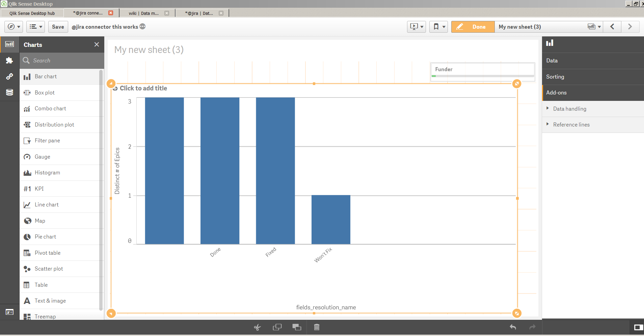Open Master items link icon
644x336 pixels.
(x=10, y=77)
